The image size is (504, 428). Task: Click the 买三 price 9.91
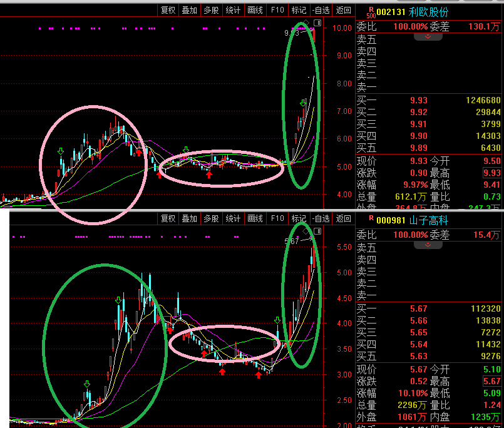pyautogui.click(x=418, y=124)
